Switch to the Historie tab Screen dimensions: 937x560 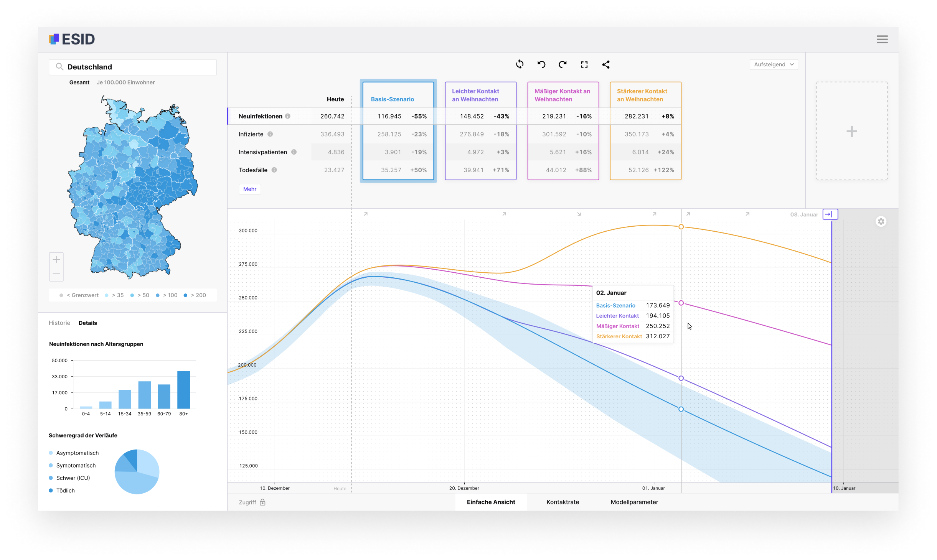tap(59, 323)
